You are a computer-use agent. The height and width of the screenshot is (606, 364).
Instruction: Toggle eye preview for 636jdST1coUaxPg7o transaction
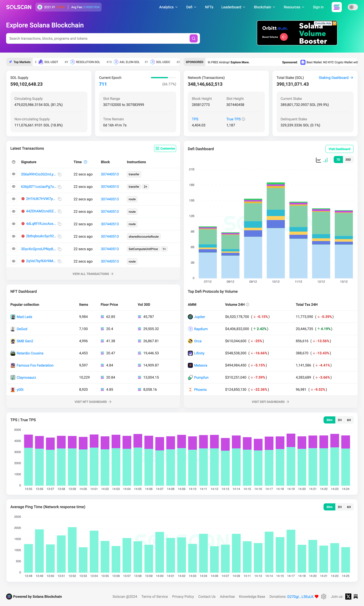click(x=14, y=186)
